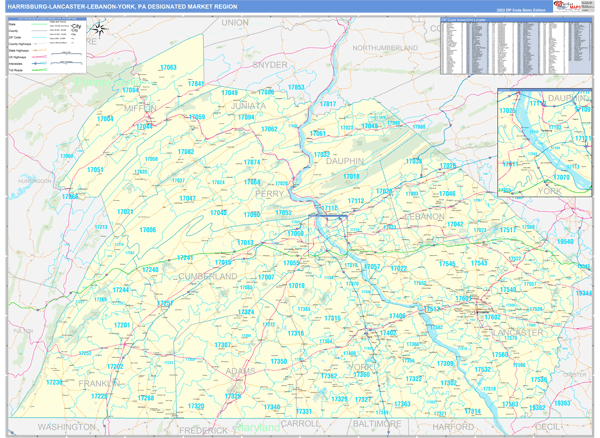
Task: Select the MIFFLIN county label
Action: point(140,108)
